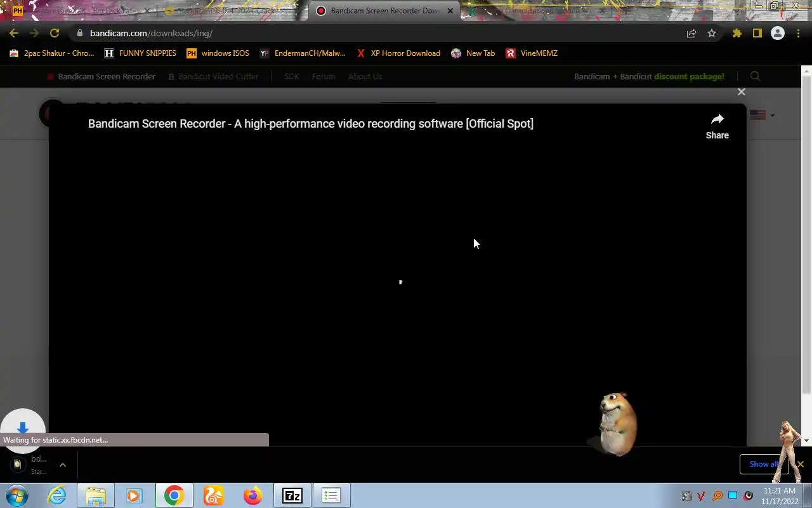Open the Chrome profile avatar
This screenshot has height=508, width=812.
coord(778,33)
